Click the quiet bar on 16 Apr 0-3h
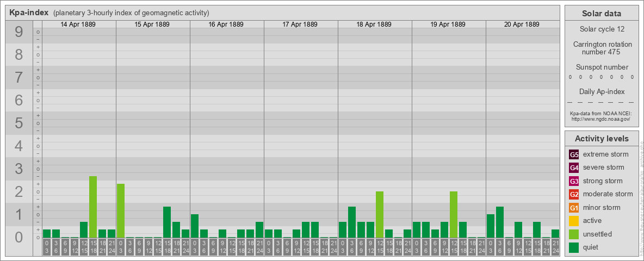Screen dimensions: 644x261 click(195, 226)
